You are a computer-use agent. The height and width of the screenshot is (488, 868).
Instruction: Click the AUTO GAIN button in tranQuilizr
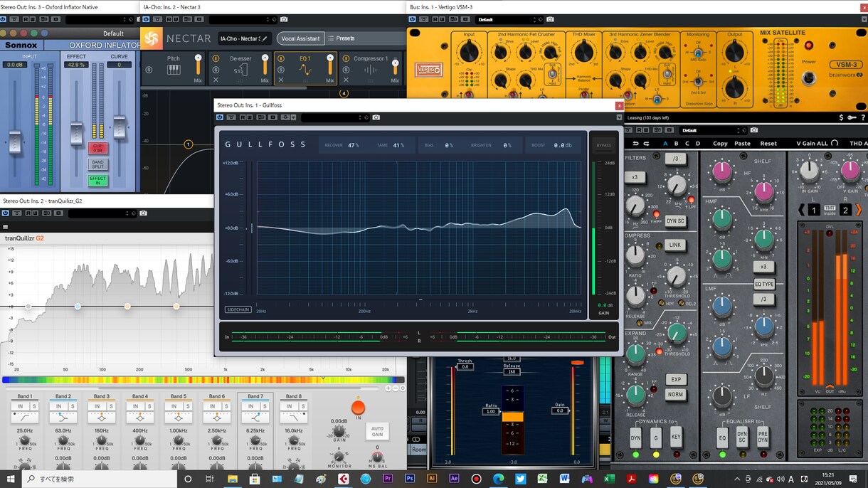pos(377,432)
